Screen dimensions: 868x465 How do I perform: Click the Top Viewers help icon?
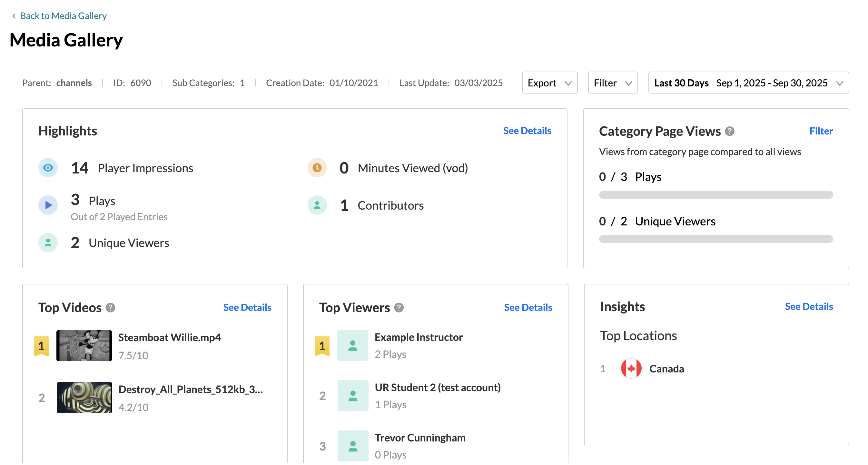(399, 308)
